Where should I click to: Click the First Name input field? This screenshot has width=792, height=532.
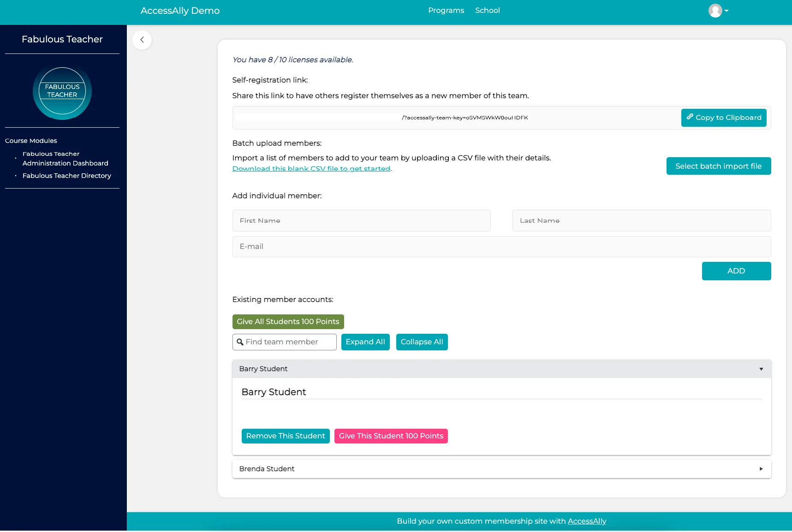tap(361, 220)
